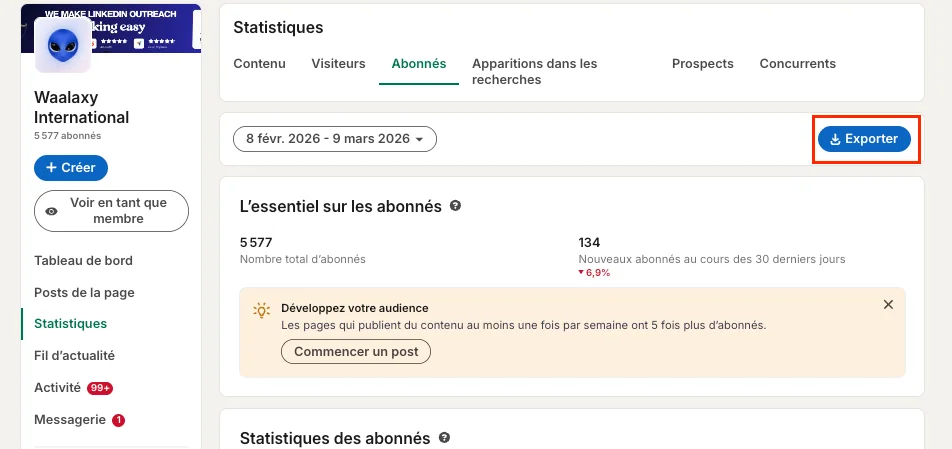The height and width of the screenshot is (449, 952).
Task: Select Statistiques in the sidebar
Action: 70,323
